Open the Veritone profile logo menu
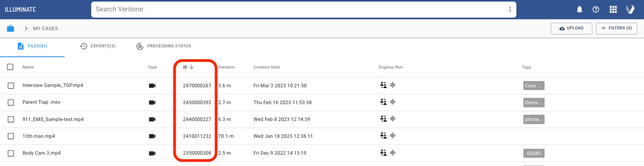The width and height of the screenshot is (644, 166). pos(630,9)
